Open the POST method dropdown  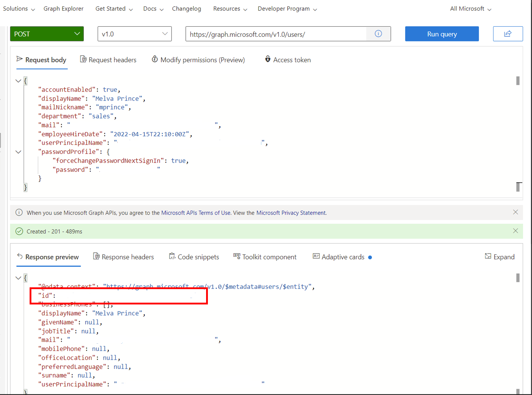coord(47,34)
